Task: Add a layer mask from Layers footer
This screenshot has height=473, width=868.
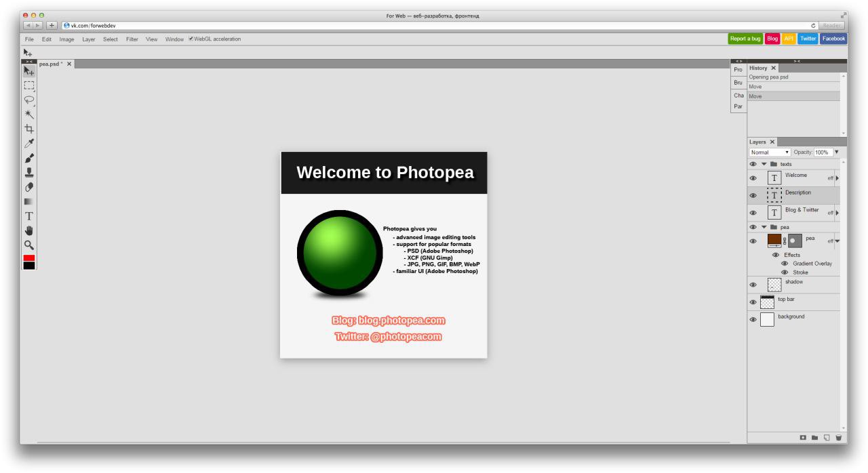Action: (x=804, y=438)
